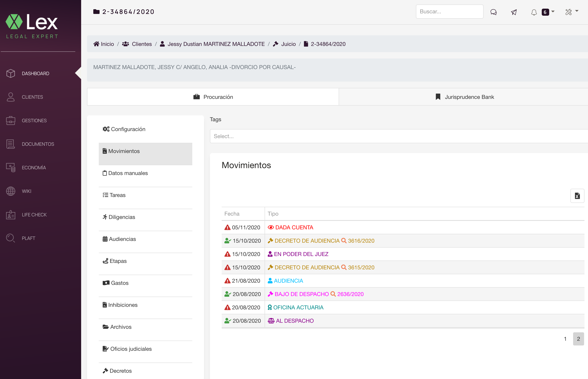Go to pagination page 1
This screenshot has height=379, width=588.
point(565,339)
